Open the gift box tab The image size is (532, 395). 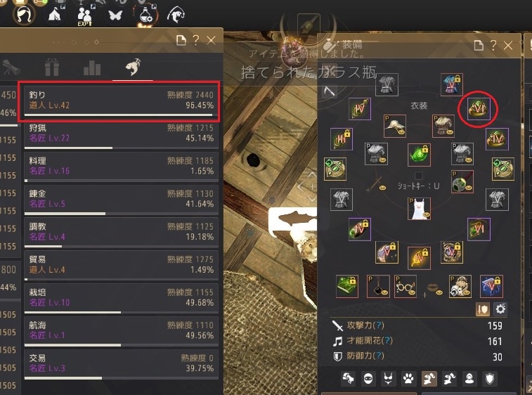click(x=52, y=67)
